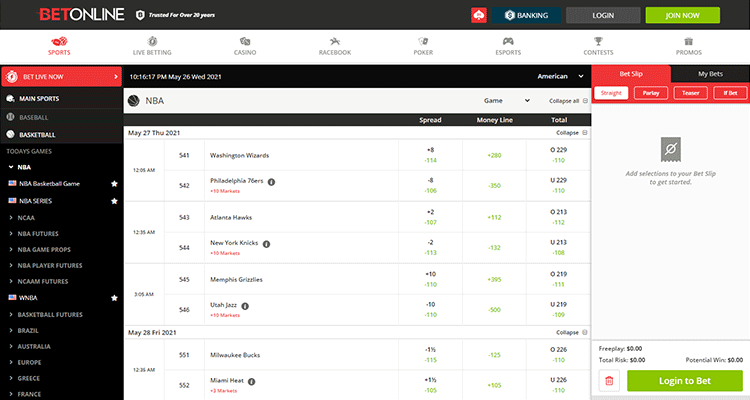750x400 pixels.
Task: Click Collapse all games
Action: (568, 101)
